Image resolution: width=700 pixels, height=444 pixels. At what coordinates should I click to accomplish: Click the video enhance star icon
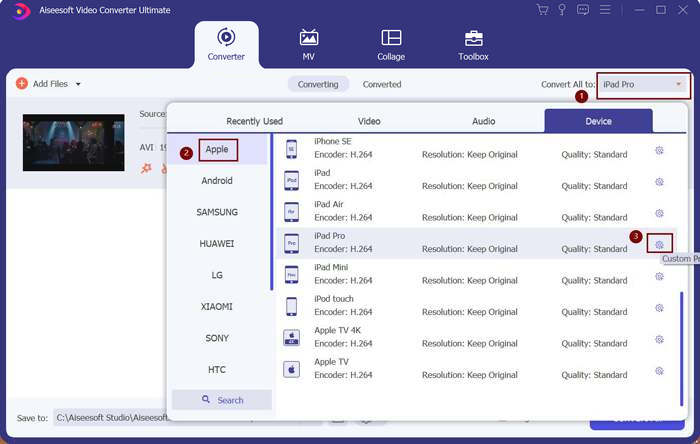pos(146,168)
